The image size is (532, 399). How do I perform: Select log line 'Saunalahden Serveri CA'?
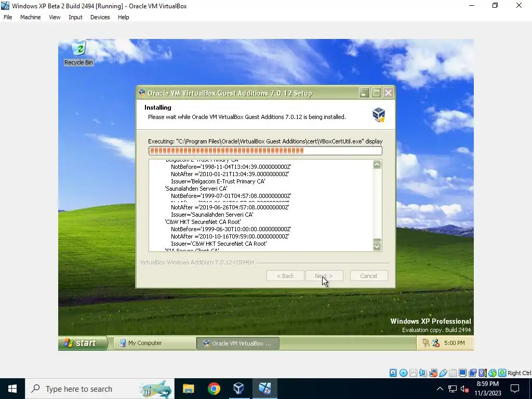(196, 189)
